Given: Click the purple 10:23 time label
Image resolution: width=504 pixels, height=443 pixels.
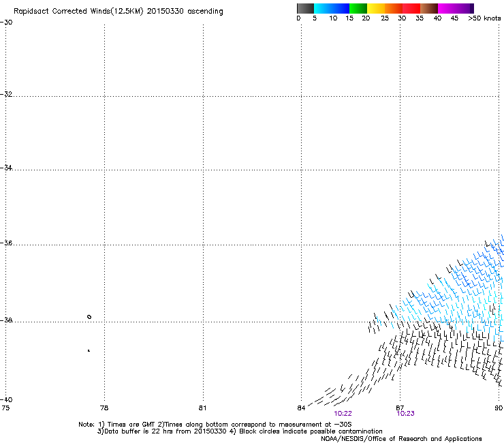Looking at the screenshot, I should [x=406, y=414].
